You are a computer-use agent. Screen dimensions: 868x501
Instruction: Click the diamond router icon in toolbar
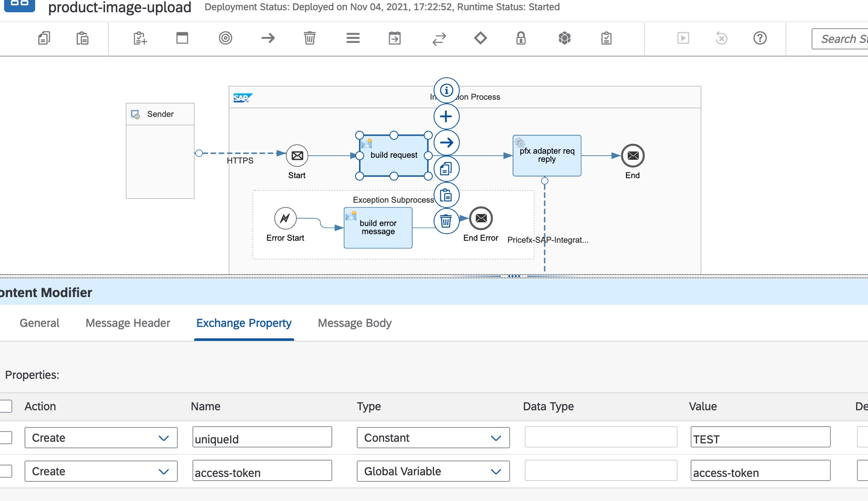pyautogui.click(x=480, y=38)
